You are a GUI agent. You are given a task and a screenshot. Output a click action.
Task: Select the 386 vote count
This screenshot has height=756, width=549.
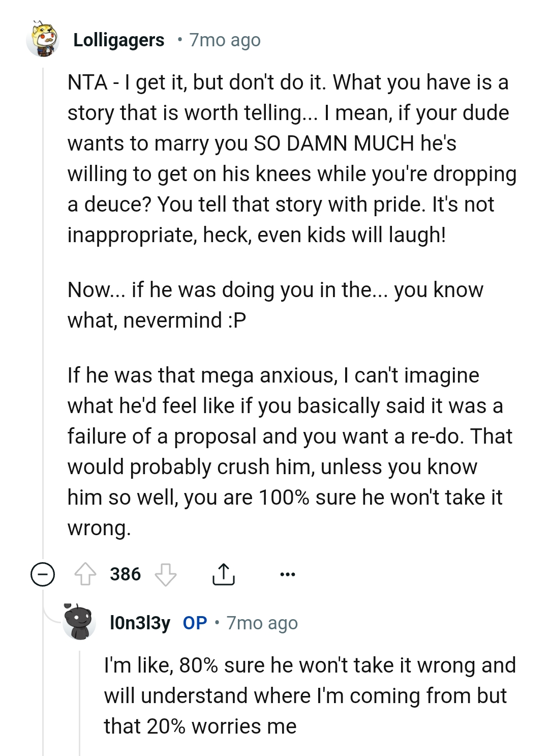click(126, 574)
